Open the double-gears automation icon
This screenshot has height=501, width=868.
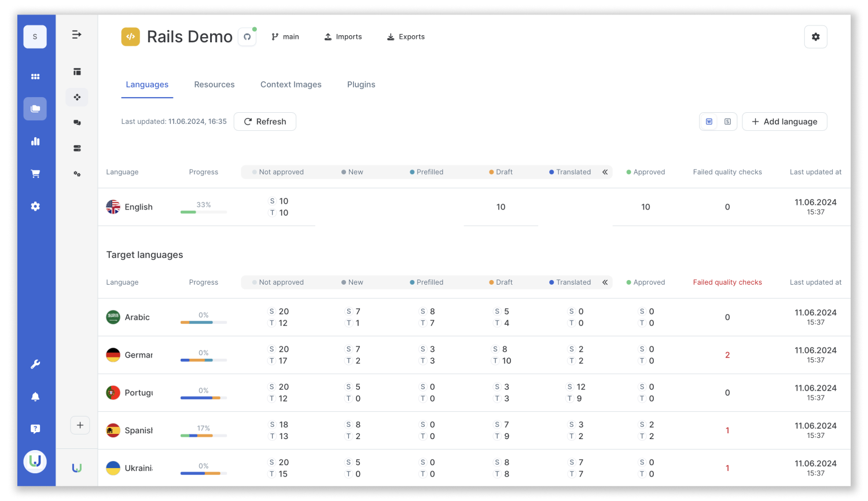[77, 174]
